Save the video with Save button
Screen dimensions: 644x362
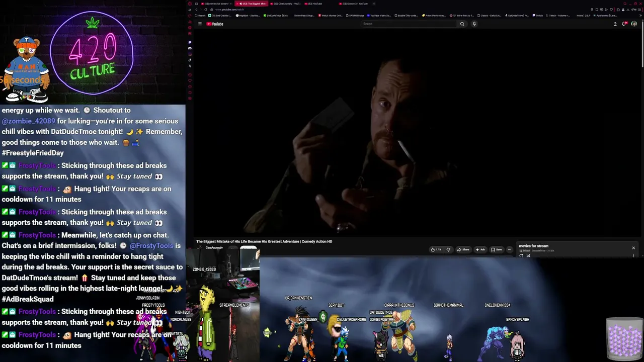(497, 249)
